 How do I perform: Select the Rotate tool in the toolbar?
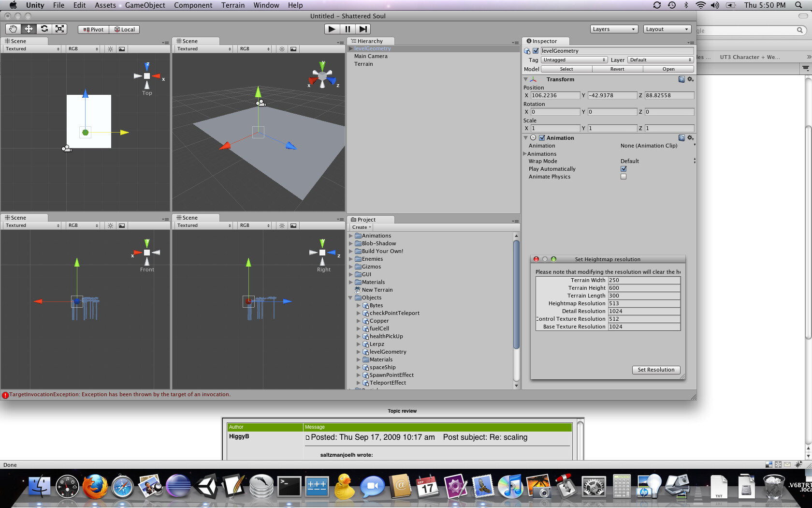44,29
